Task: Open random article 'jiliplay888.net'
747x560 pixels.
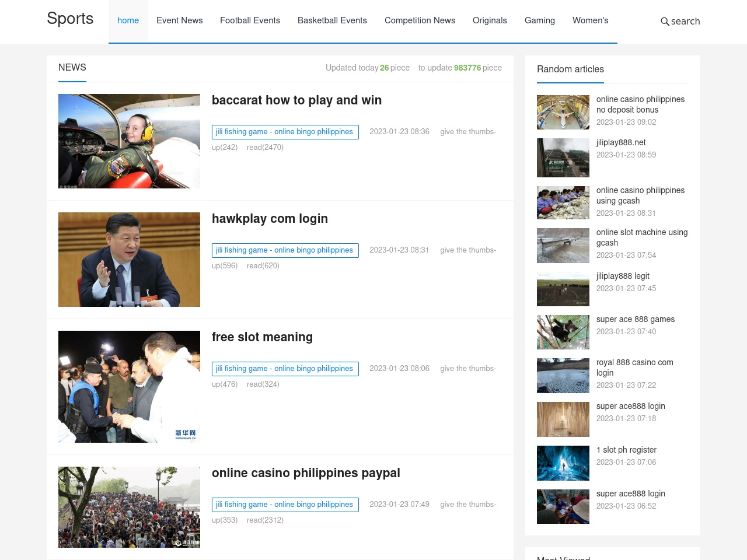Action: click(x=621, y=142)
